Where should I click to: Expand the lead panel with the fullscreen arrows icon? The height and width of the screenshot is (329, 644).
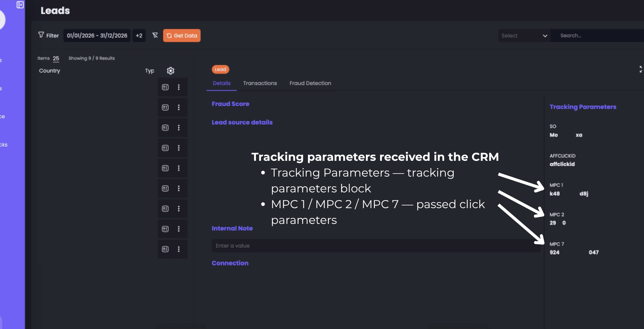click(x=641, y=69)
